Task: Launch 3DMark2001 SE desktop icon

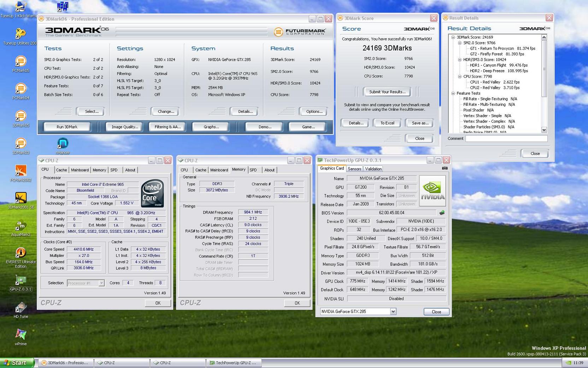Action: (x=20, y=201)
